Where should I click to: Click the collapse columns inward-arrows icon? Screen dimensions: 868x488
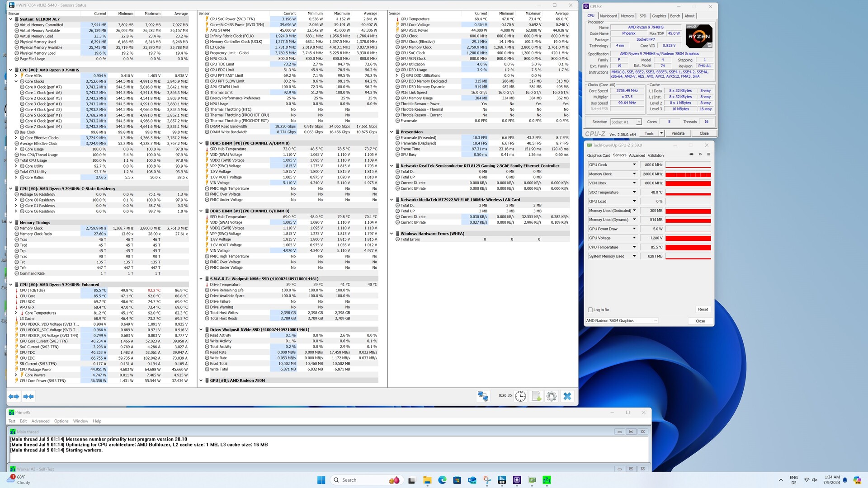[28, 396]
